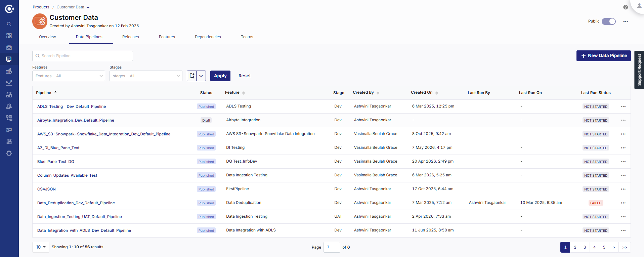This screenshot has width=644, height=257.
Task: Open Data_Ingestion_Testing_UAT_Default_Pipeline link
Action: (80, 217)
